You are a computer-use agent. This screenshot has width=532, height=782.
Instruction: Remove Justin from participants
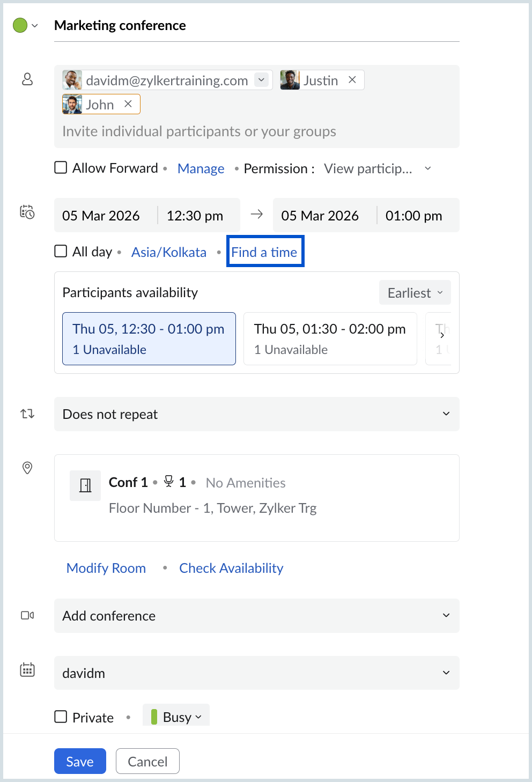point(352,80)
